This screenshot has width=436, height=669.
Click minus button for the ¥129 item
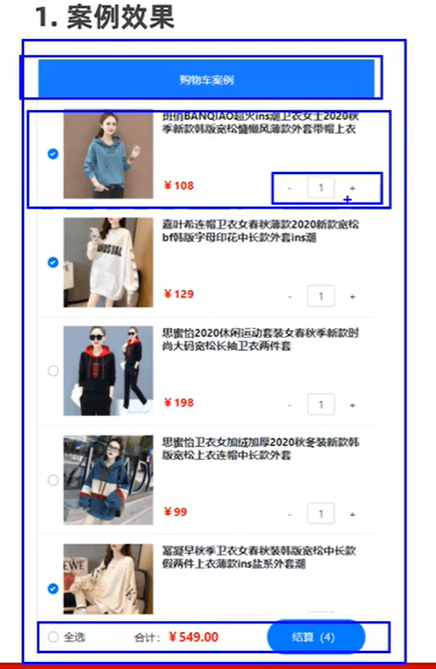(x=290, y=297)
